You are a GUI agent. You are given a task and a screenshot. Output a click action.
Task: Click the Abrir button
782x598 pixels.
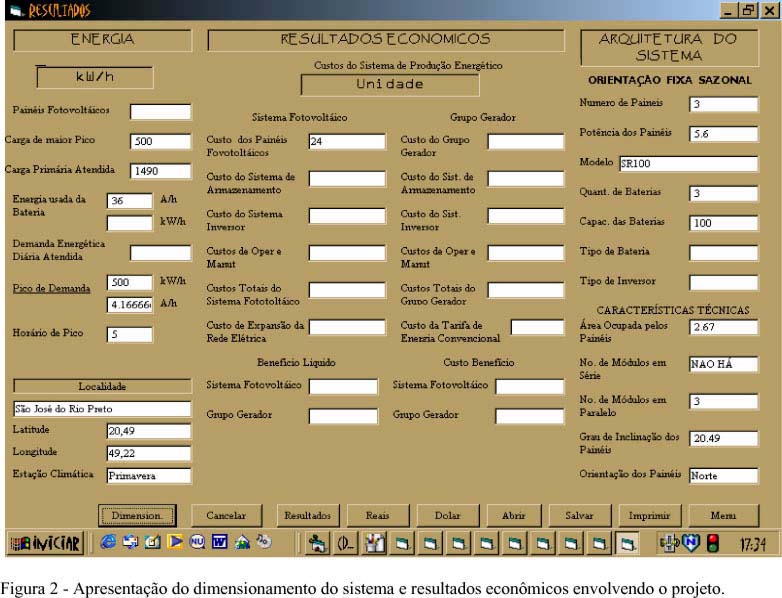click(513, 516)
